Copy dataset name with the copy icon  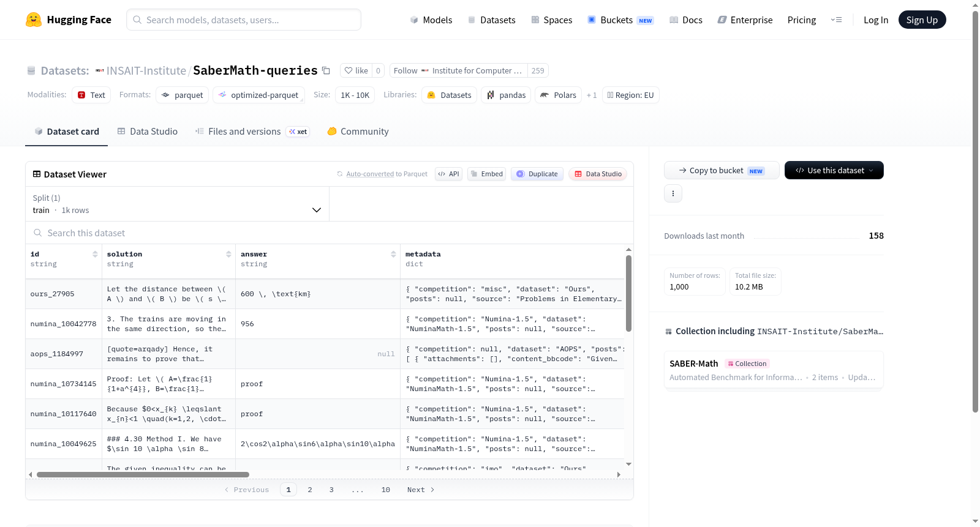(x=326, y=70)
